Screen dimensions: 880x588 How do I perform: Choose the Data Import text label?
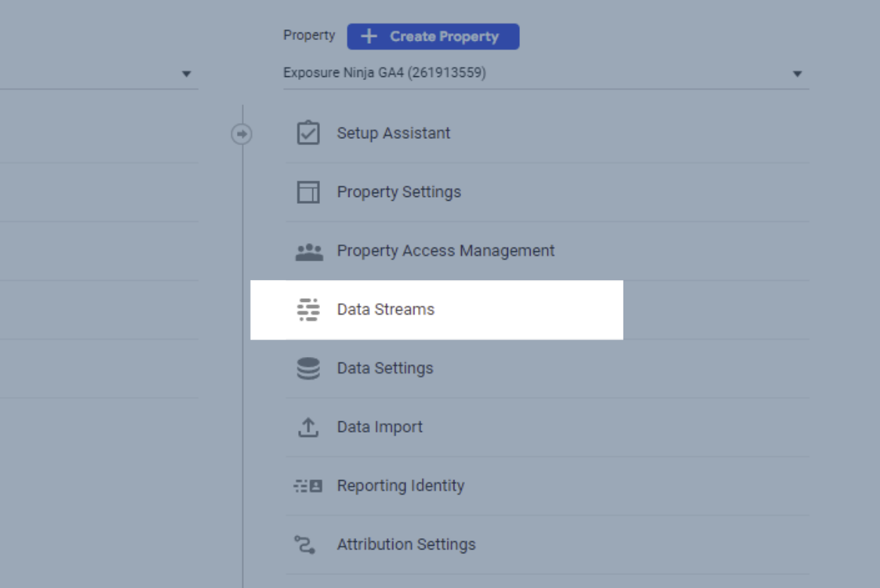click(380, 427)
